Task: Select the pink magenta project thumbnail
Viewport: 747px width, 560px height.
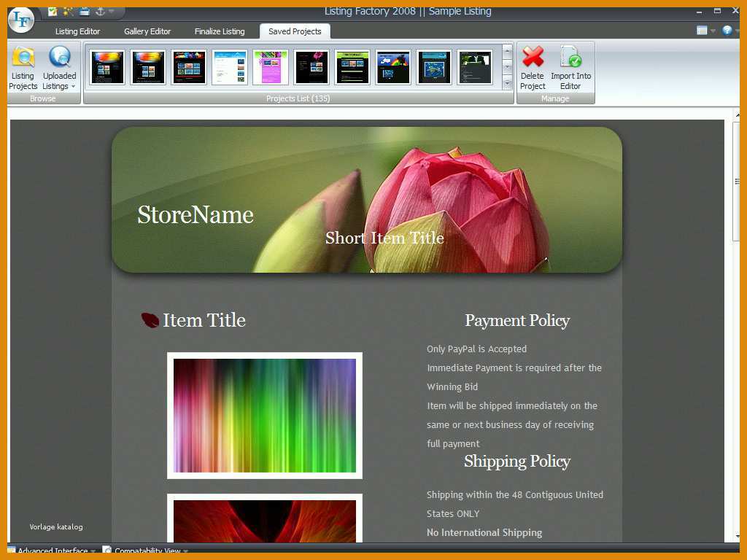Action: (271, 67)
